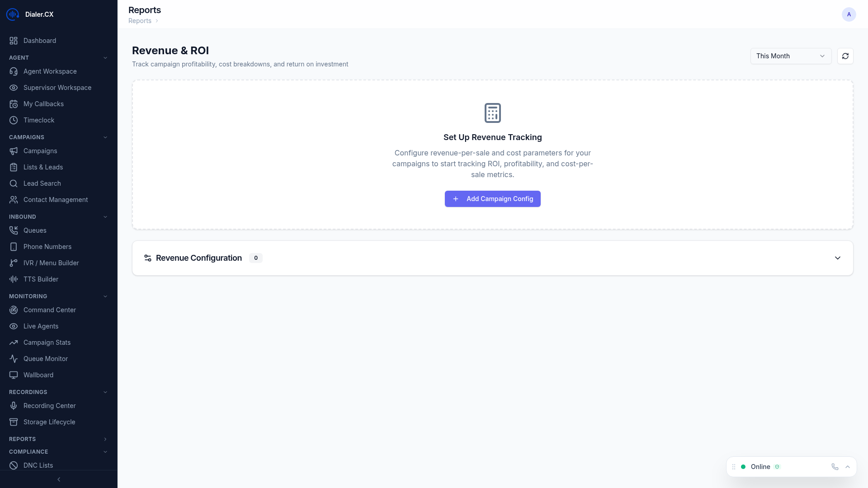Collapse the sidebar with the arrow at bottom

click(x=59, y=479)
